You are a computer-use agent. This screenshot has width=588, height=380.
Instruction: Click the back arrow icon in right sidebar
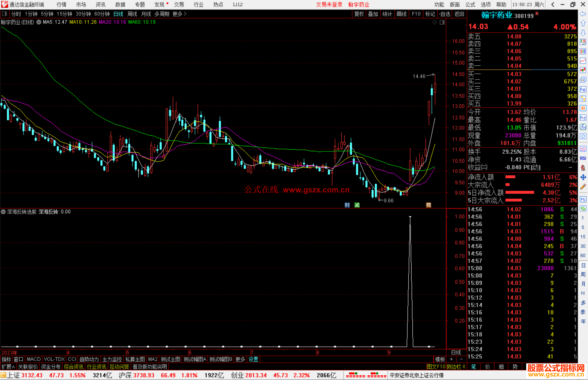pyautogui.click(x=583, y=14)
